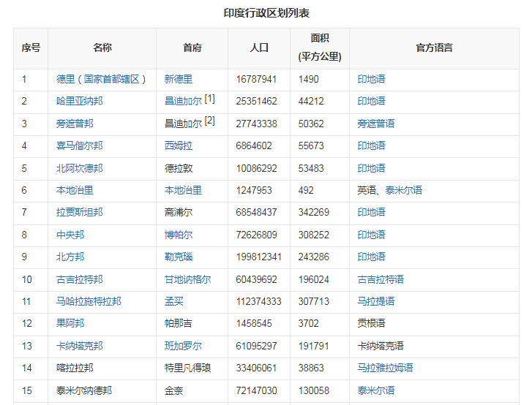Image resolution: width=532 pixels, height=405 pixels.
Task: Click the 西姆拉 capital link
Action: [x=179, y=146]
